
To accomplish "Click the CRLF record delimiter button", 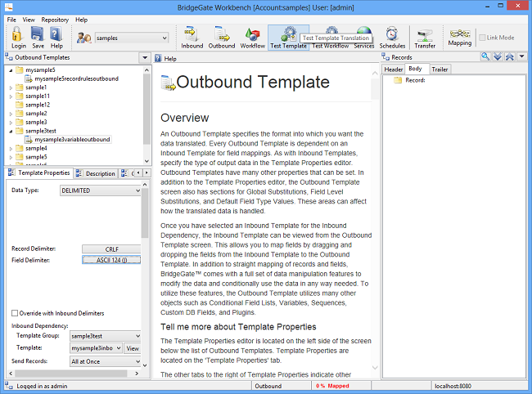I will (111, 249).
